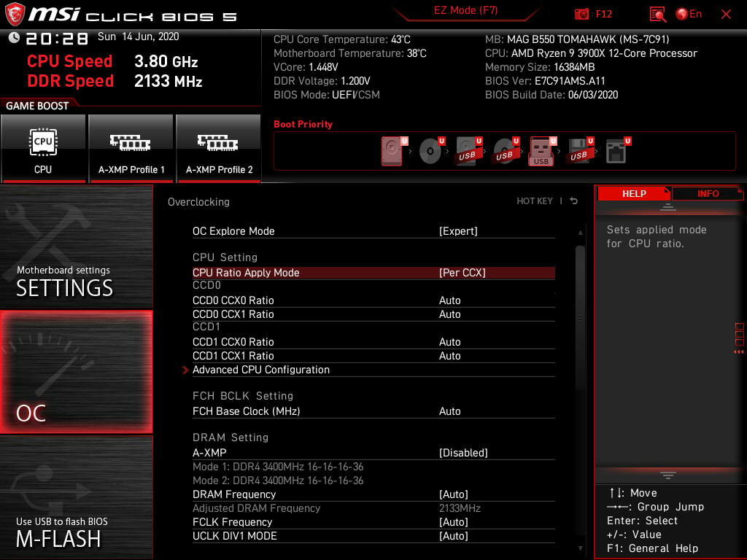
Task: Click the BIOS Ver E7C91AMS.A11 text
Action: [x=545, y=81]
